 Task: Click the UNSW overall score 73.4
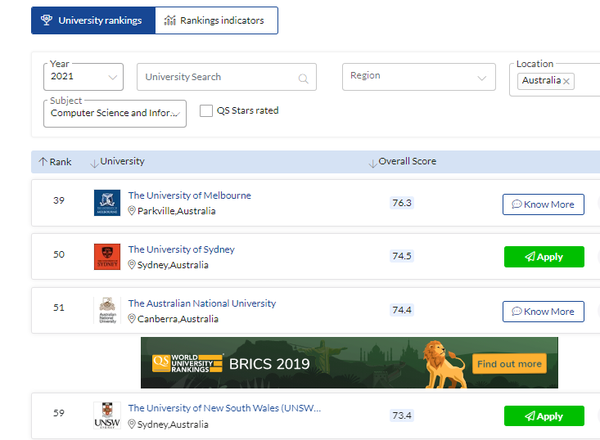(402, 416)
